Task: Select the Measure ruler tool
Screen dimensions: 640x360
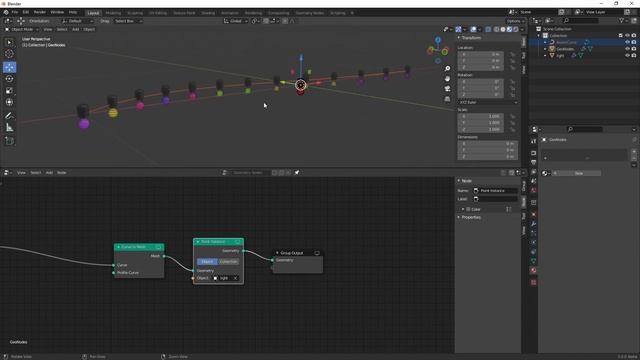Action: click(x=9, y=128)
